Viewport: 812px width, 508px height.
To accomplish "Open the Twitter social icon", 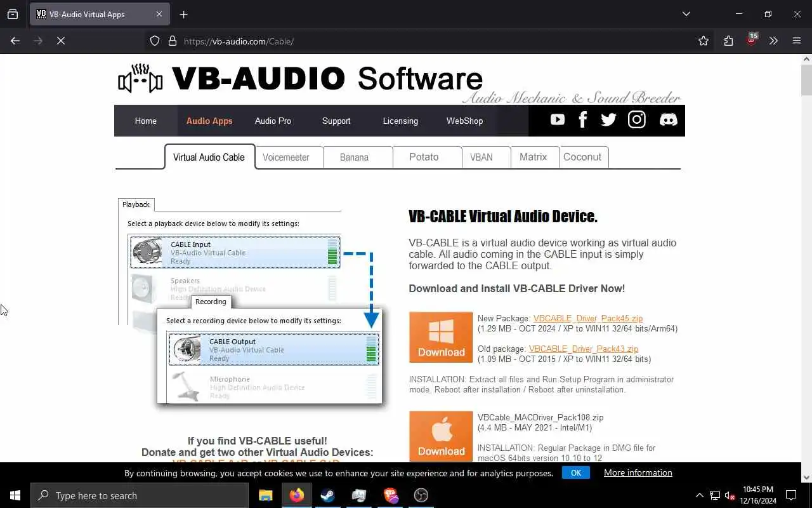I will pos(608,120).
